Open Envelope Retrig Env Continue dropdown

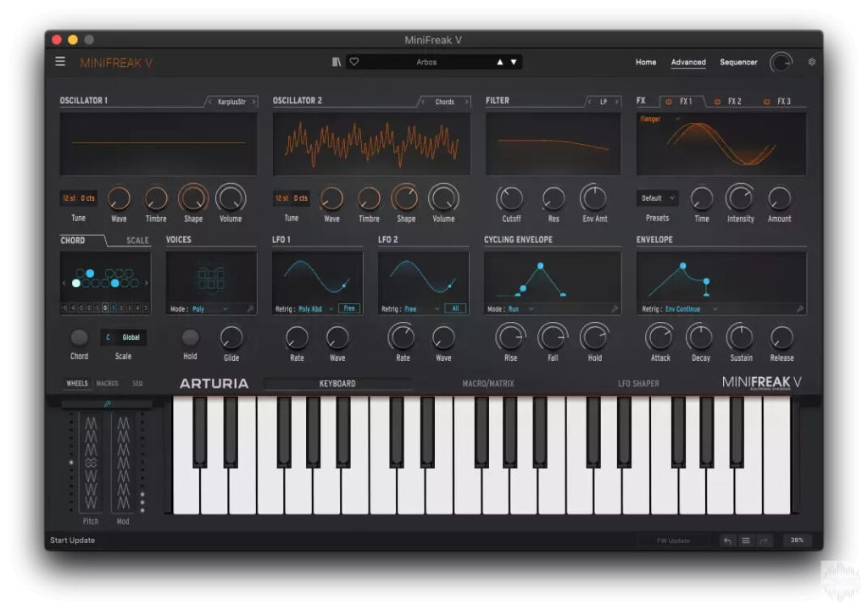(691, 309)
